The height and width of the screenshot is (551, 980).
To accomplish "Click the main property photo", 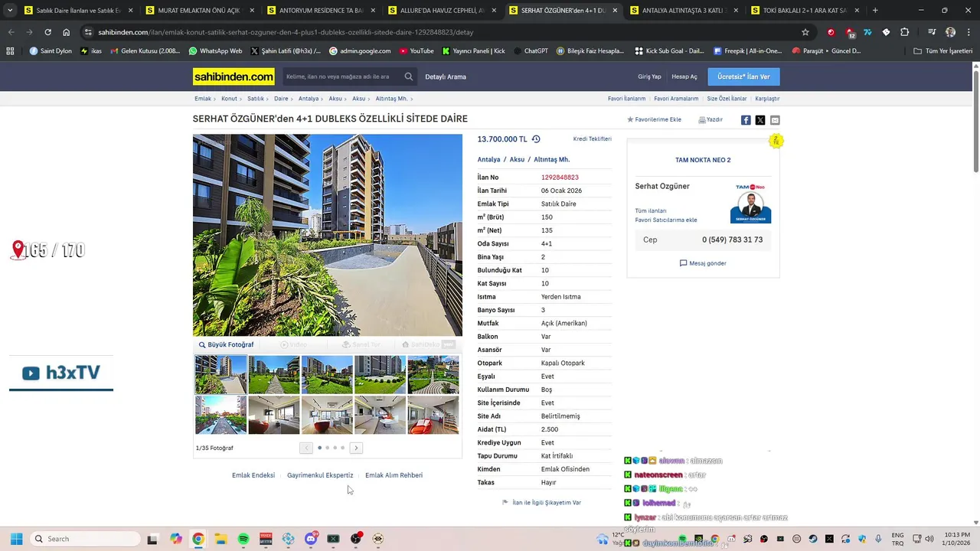I will point(328,235).
